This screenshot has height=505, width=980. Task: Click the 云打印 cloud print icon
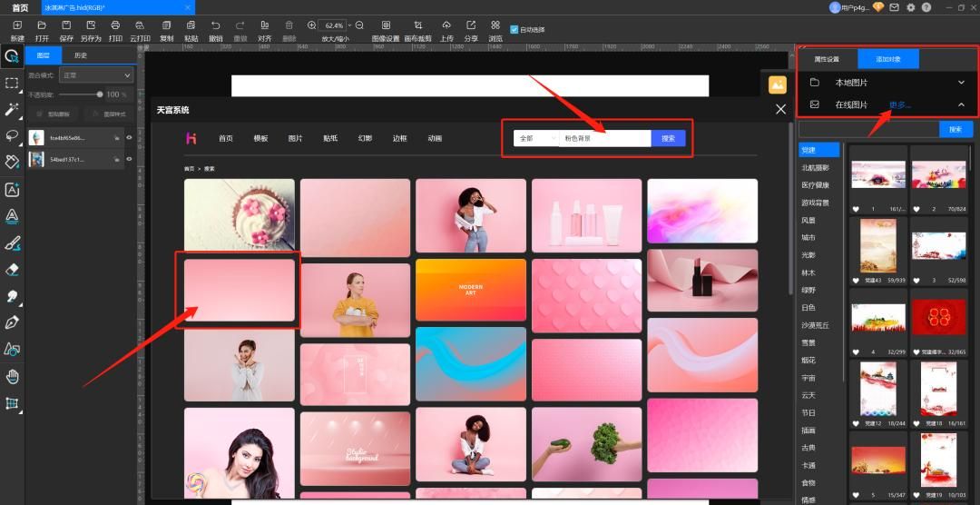pos(140,25)
